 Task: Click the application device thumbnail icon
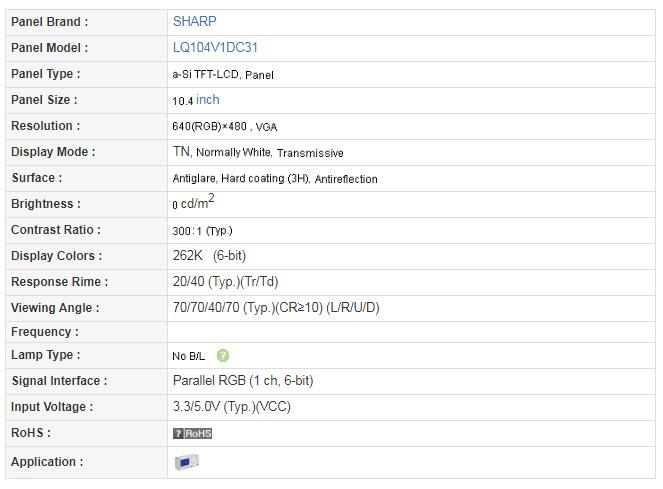[x=186, y=462]
